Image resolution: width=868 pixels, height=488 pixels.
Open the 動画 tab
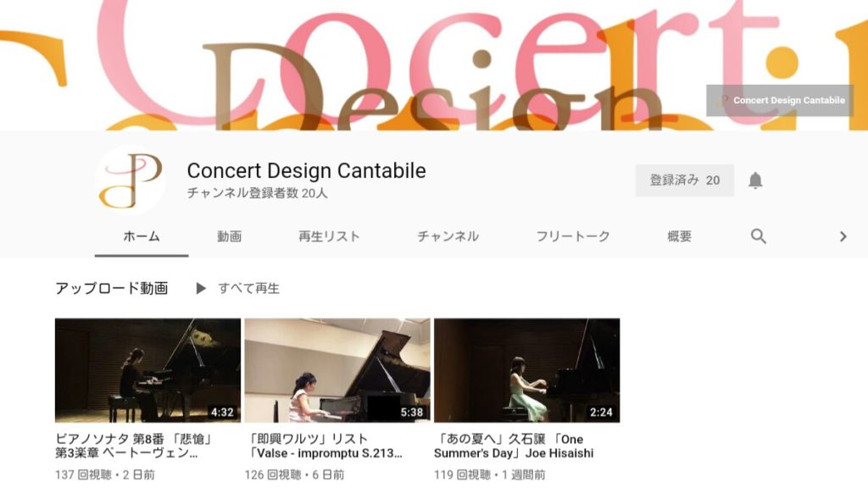tap(229, 236)
